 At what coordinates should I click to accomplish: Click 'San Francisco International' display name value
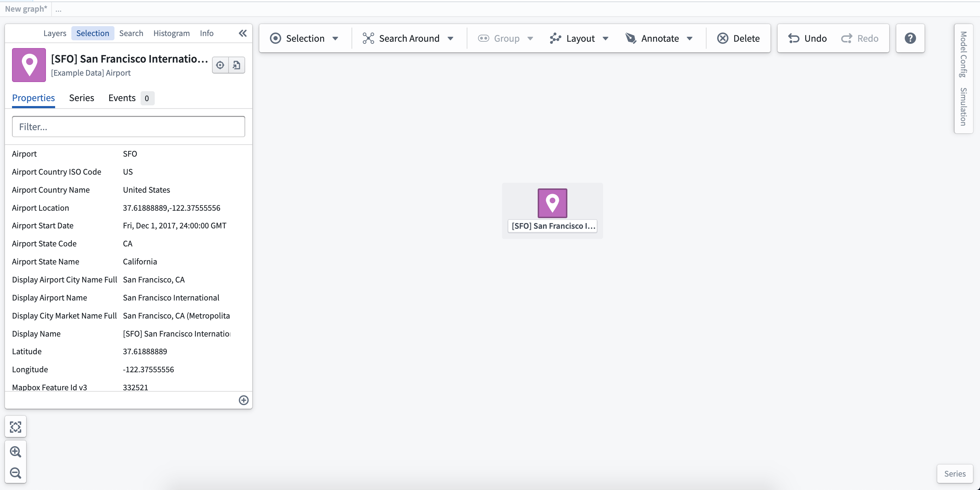point(171,298)
